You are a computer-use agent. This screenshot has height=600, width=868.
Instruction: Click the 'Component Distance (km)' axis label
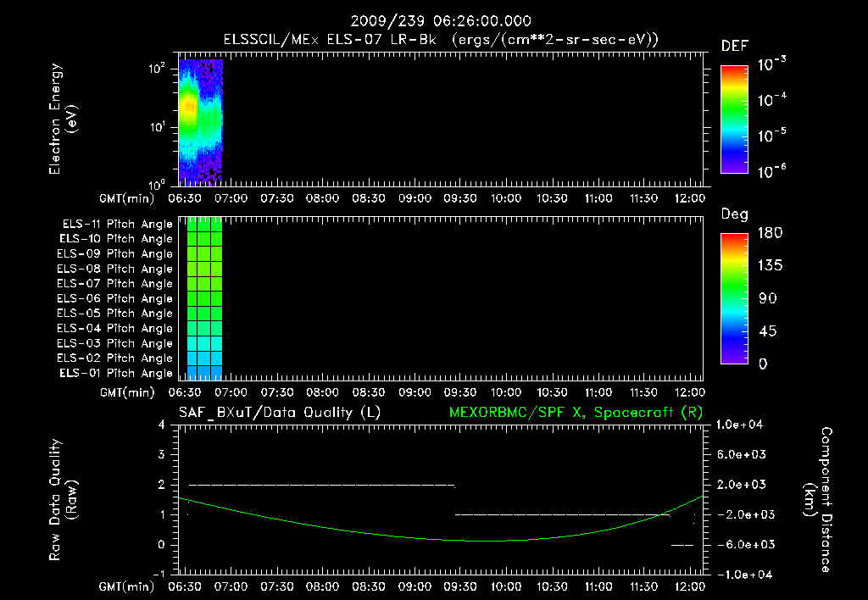(818, 500)
